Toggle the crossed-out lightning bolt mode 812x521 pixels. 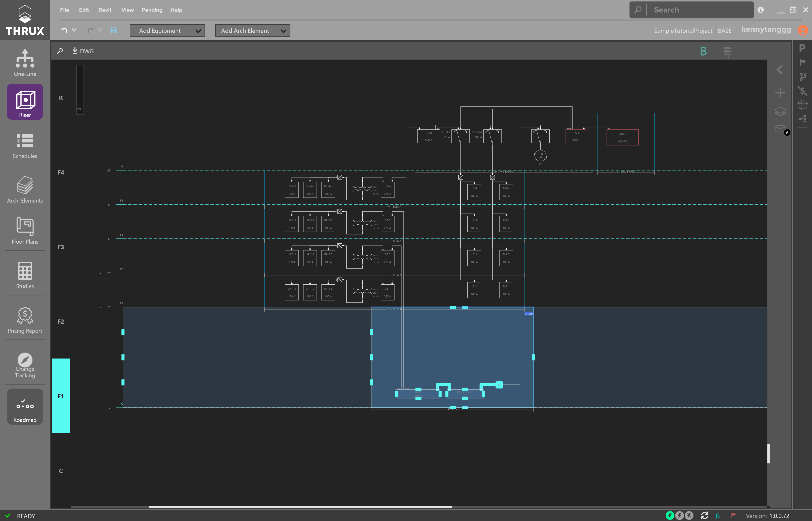click(689, 515)
